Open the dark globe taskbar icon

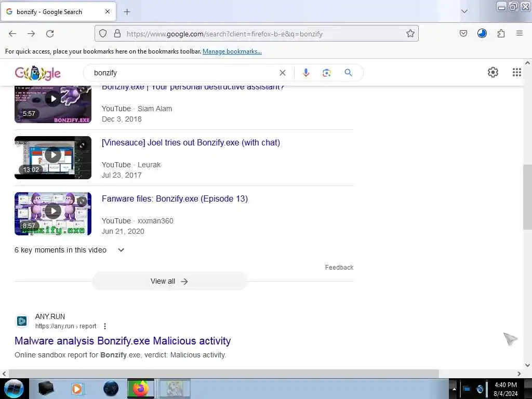111,389
